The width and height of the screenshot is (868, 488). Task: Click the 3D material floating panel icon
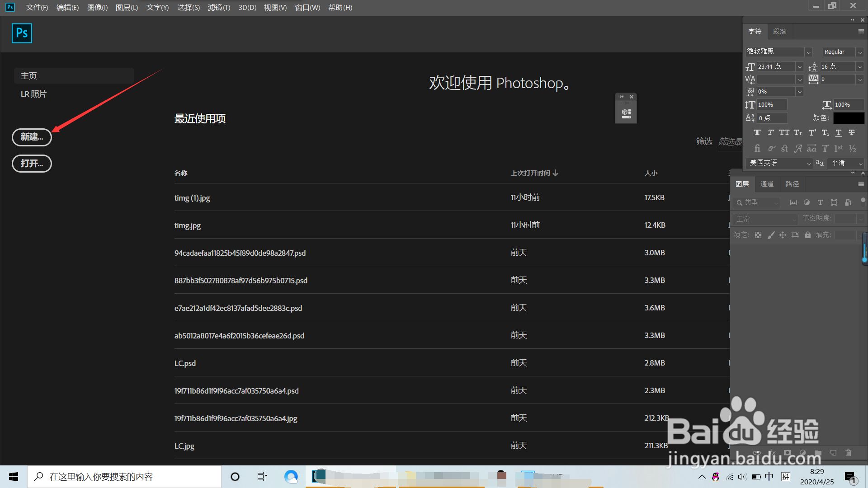point(626,113)
